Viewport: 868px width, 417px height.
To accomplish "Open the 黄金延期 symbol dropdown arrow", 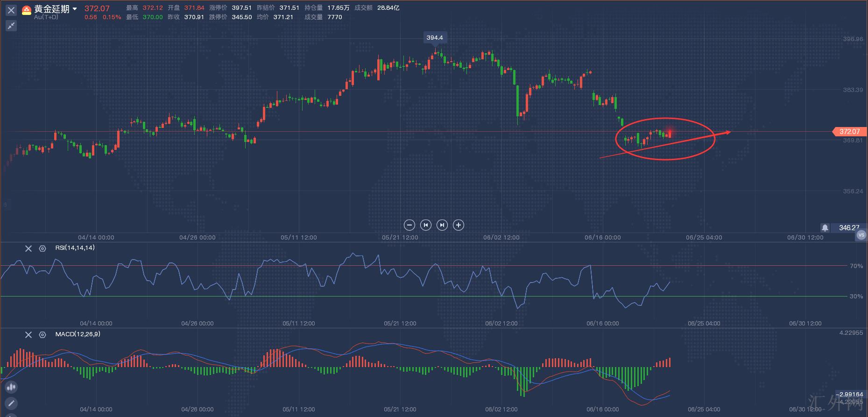I will point(75,9).
